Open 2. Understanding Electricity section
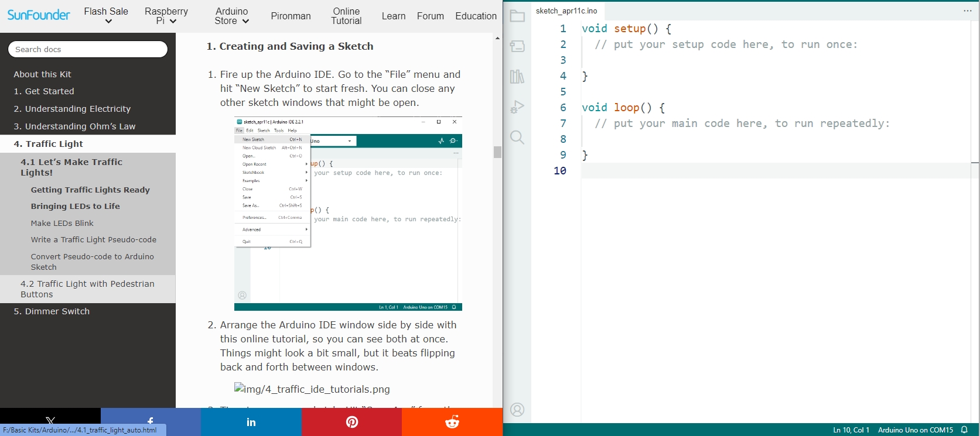 72,109
